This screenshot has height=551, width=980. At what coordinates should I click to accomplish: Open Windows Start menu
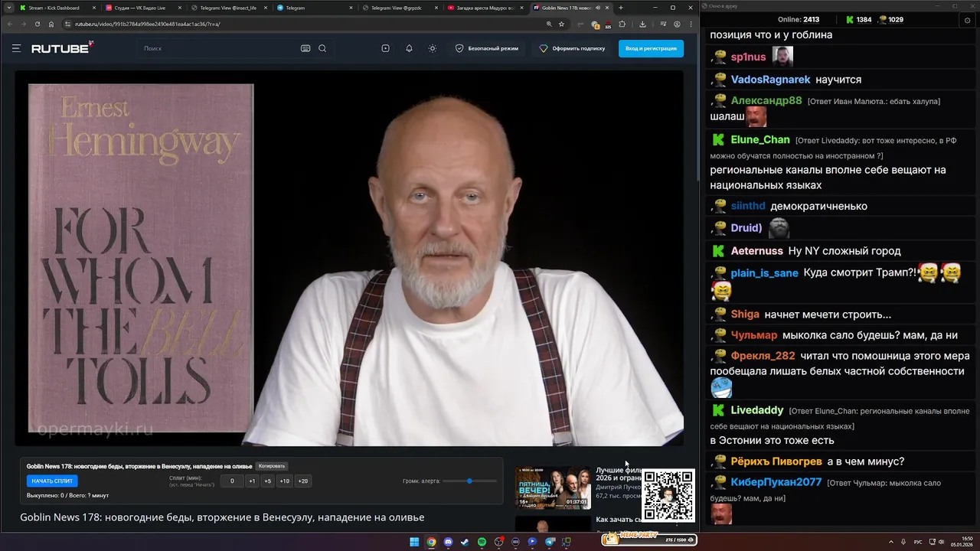click(x=414, y=542)
